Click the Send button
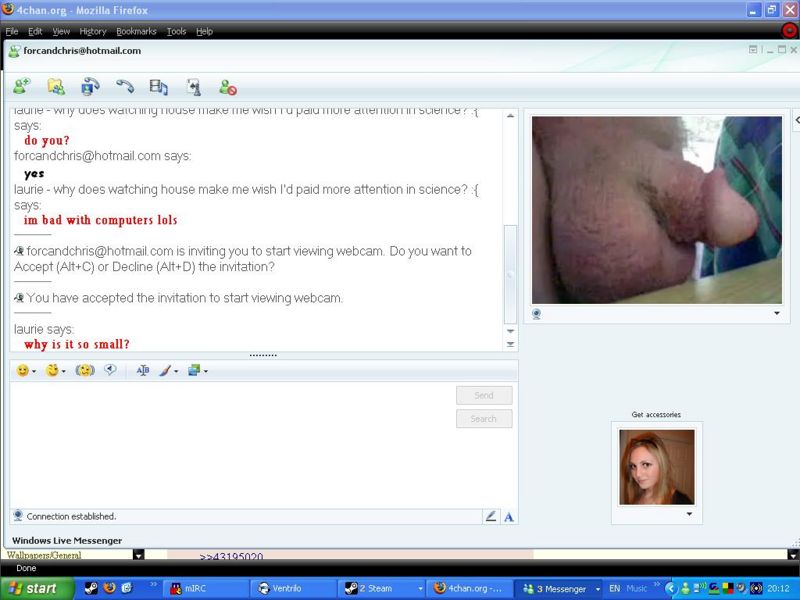Image resolution: width=800 pixels, height=600 pixels. point(484,394)
